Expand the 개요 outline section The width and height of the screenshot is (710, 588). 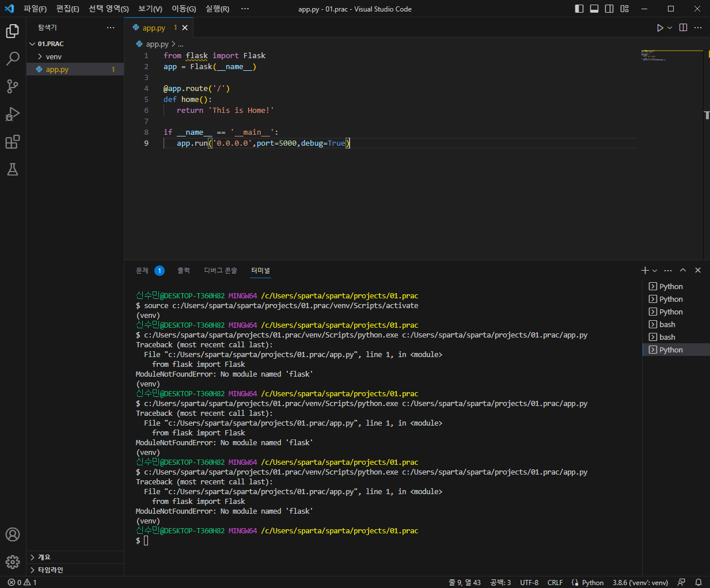tap(75, 557)
